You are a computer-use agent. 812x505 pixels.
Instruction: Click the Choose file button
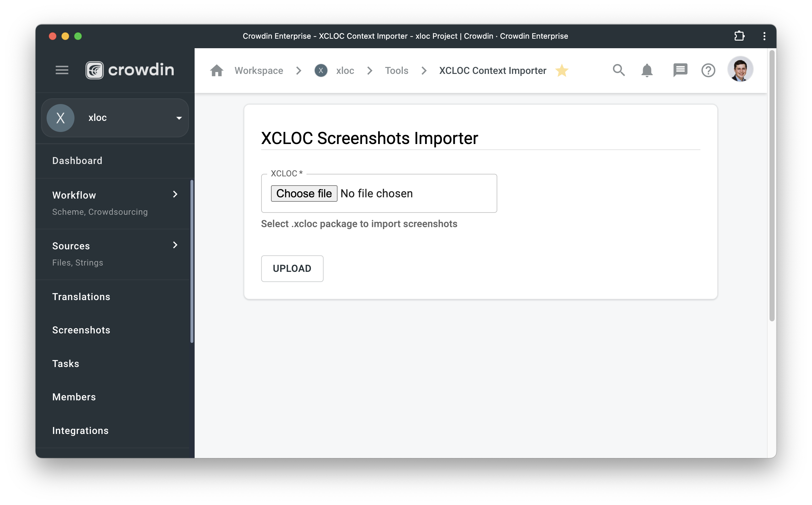click(x=304, y=193)
